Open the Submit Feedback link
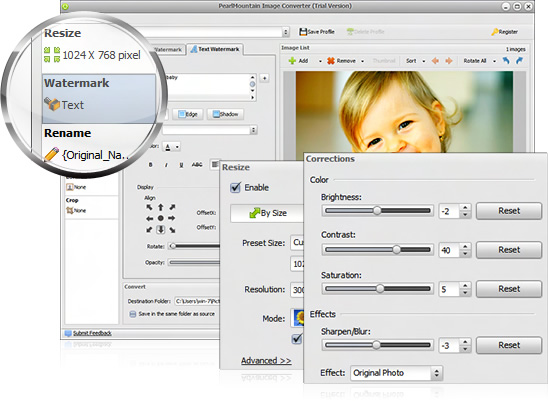 (x=92, y=333)
